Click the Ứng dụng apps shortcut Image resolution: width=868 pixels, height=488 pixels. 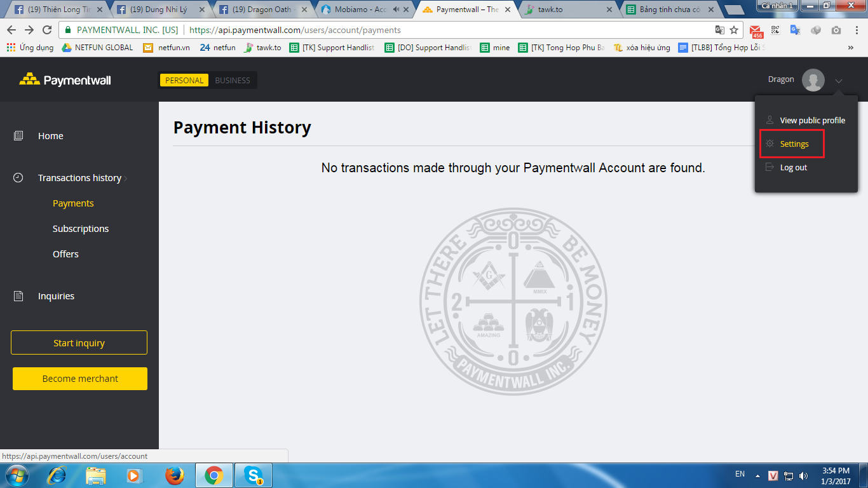30,48
